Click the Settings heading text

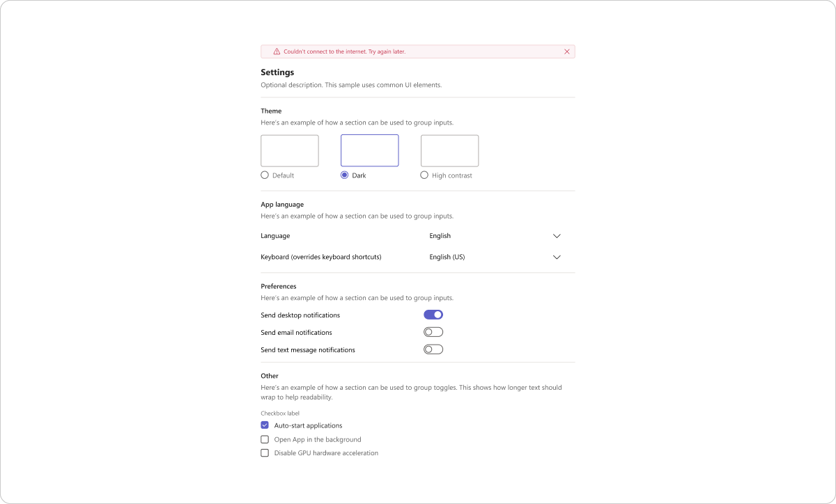pyautogui.click(x=277, y=72)
